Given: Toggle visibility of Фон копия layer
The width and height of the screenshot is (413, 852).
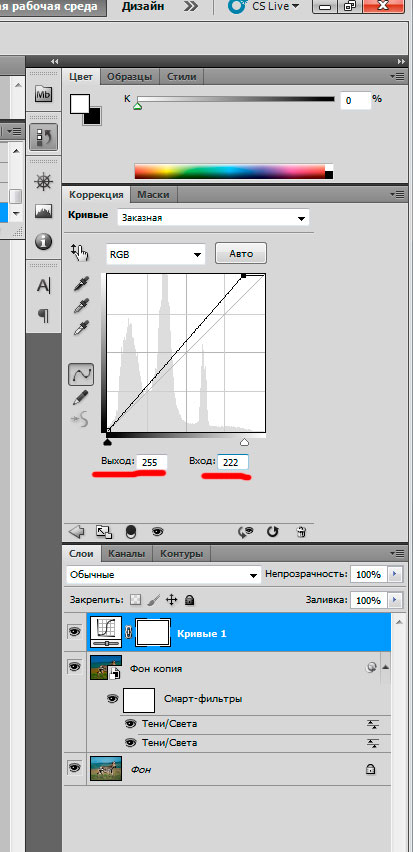Looking at the screenshot, I should (74, 666).
